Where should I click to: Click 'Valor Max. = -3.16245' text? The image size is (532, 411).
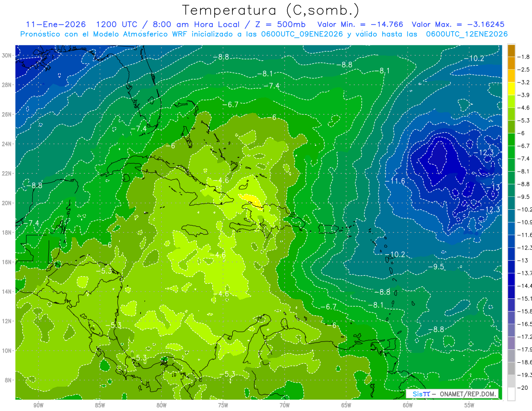458,24
